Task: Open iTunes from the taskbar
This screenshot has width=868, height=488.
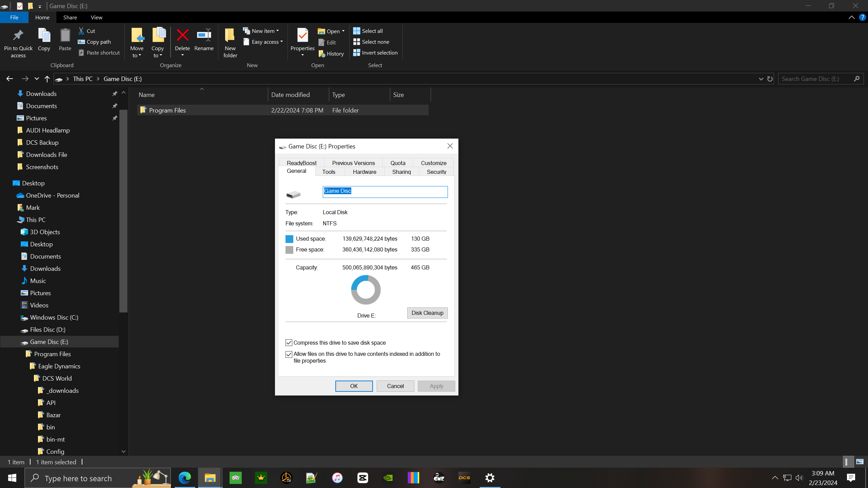Action: (x=337, y=478)
